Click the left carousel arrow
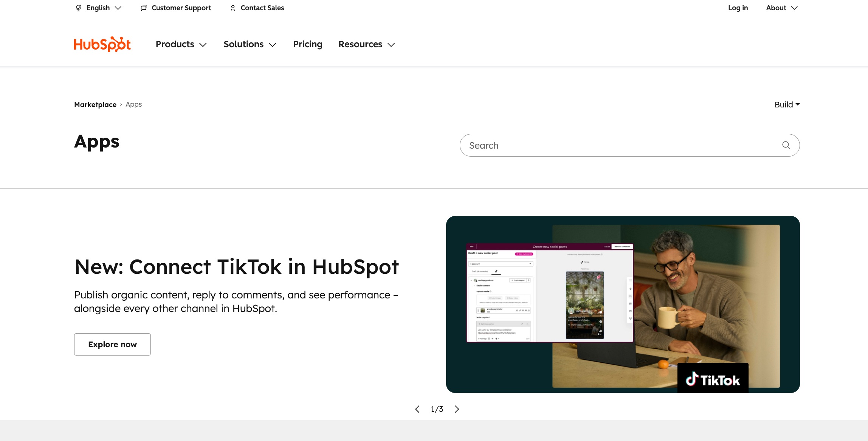868x441 pixels. tap(417, 409)
